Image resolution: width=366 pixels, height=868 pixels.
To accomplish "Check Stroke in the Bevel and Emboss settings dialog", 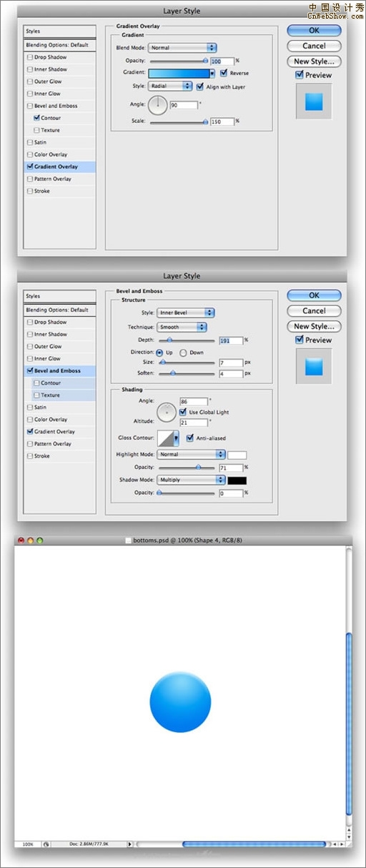I will point(29,456).
